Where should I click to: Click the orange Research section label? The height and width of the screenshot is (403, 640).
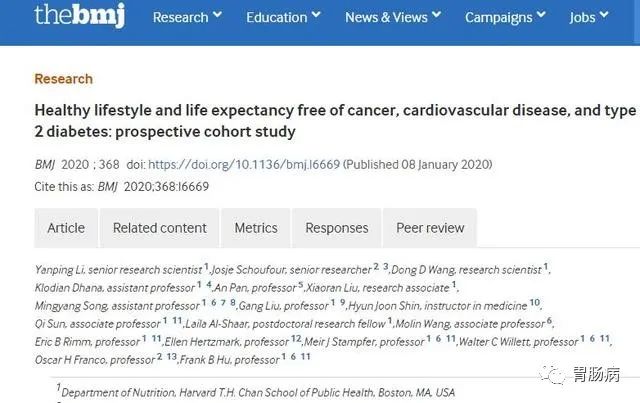[64, 79]
